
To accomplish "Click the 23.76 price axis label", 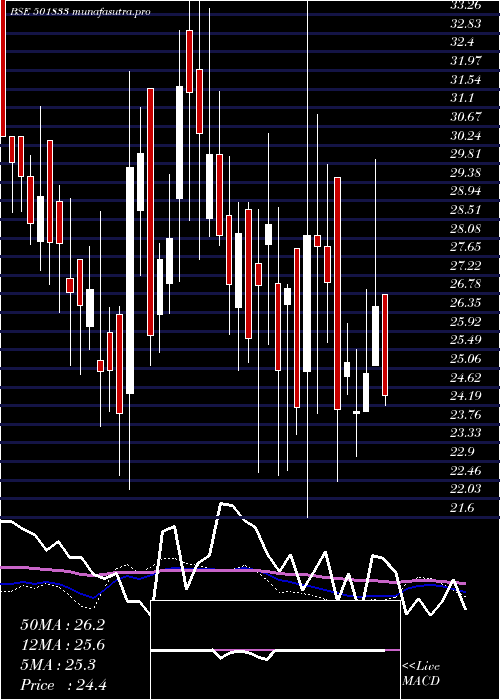I will pyautogui.click(x=466, y=415).
